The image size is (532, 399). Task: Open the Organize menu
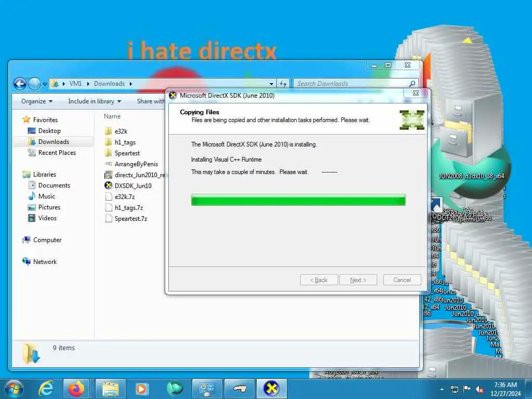coord(37,101)
